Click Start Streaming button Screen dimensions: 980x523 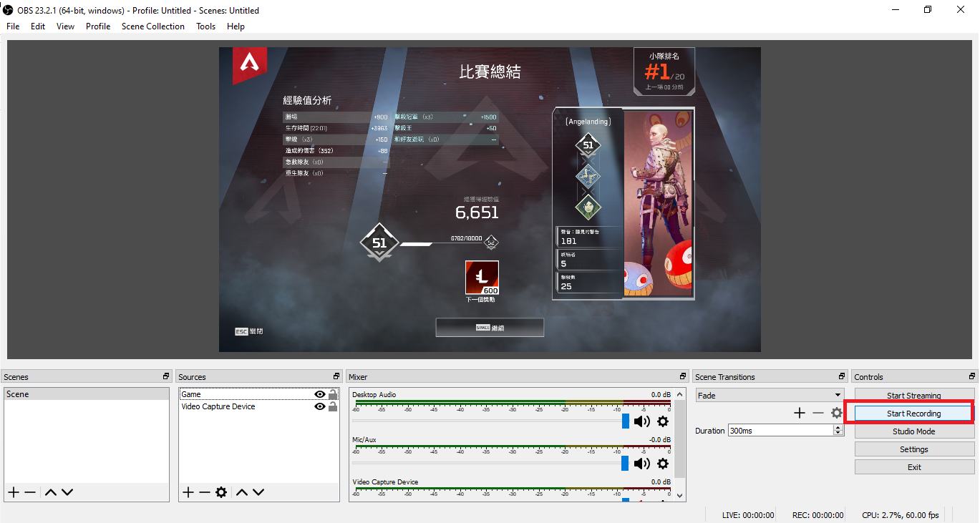coord(914,396)
